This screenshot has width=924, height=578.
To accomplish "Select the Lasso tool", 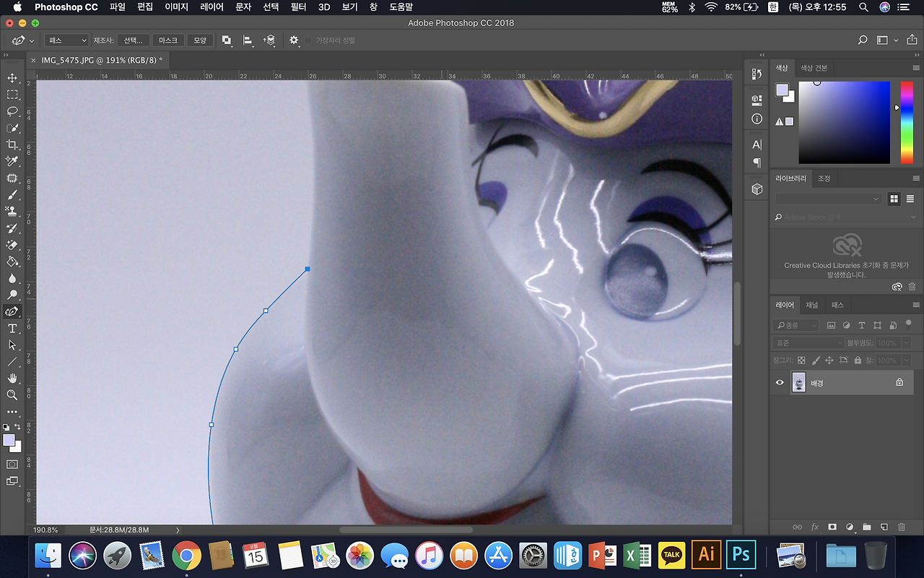I will (12, 111).
